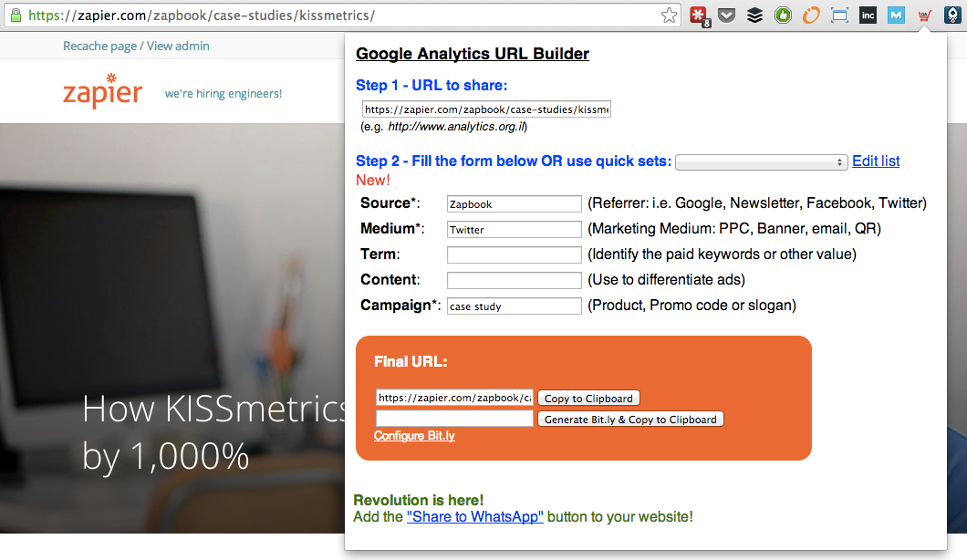This screenshot has width=967, height=560.
Task: Click the Source field containing Zapbook
Action: pos(515,204)
